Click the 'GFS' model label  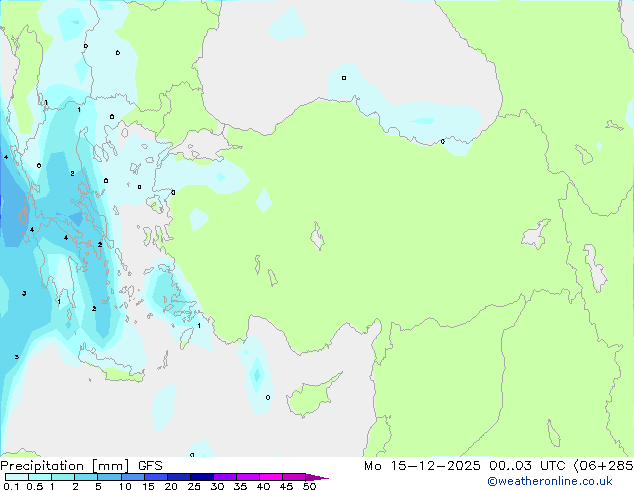pos(150,466)
